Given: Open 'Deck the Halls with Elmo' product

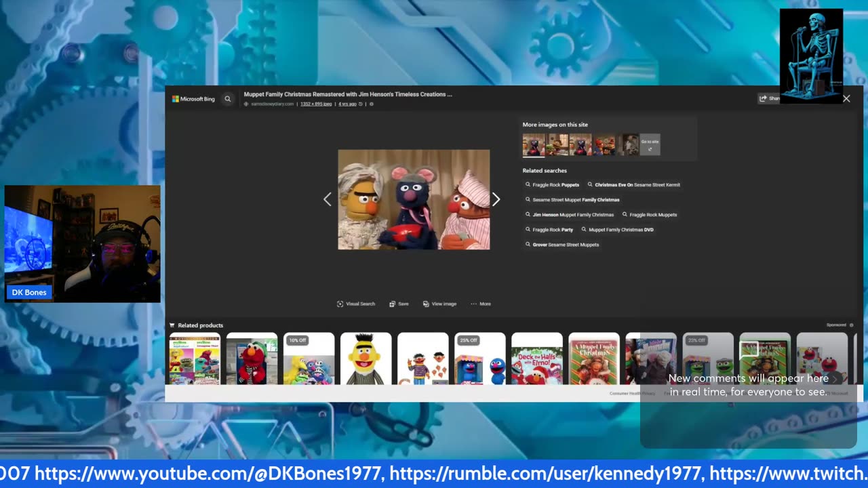Looking at the screenshot, I should (x=536, y=359).
